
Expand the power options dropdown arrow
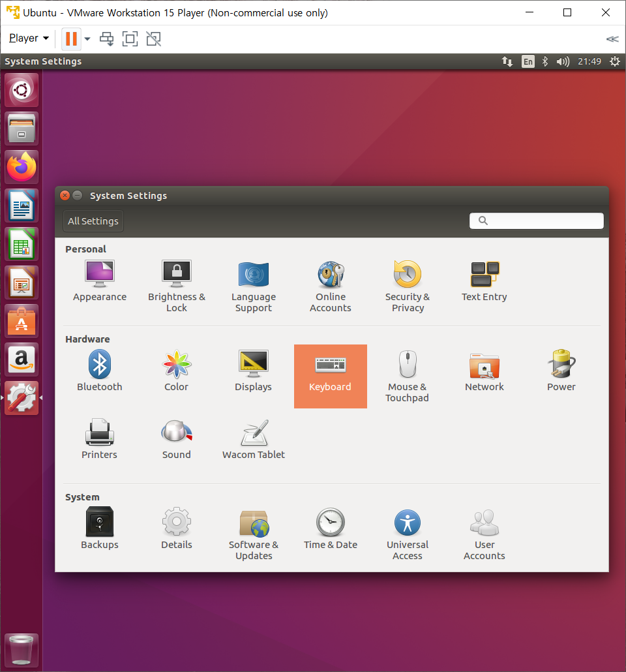87,38
